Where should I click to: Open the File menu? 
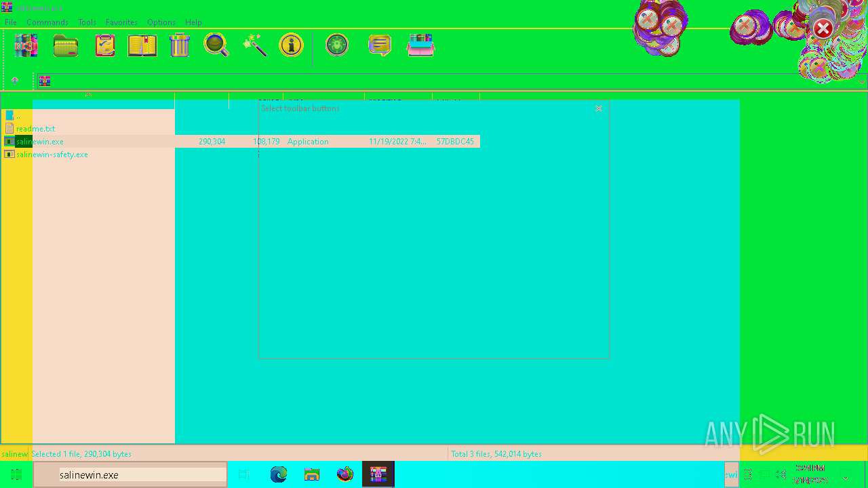[x=11, y=22]
